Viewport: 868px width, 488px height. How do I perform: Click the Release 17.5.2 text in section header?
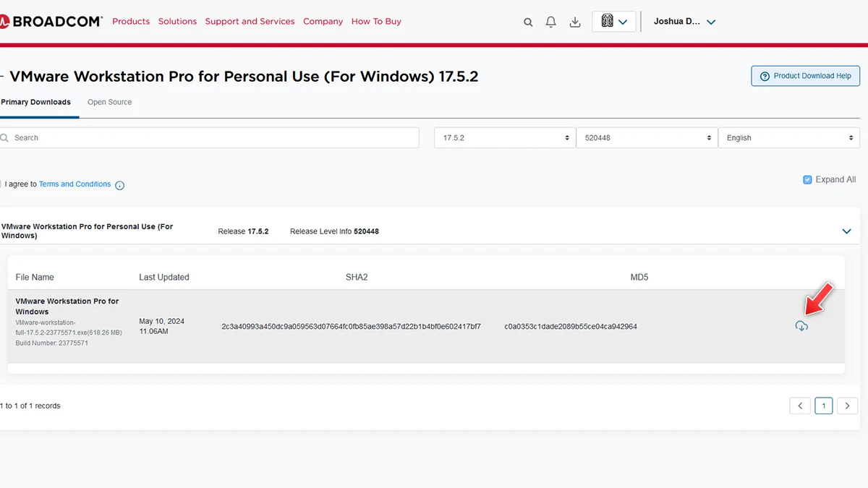[243, 231]
